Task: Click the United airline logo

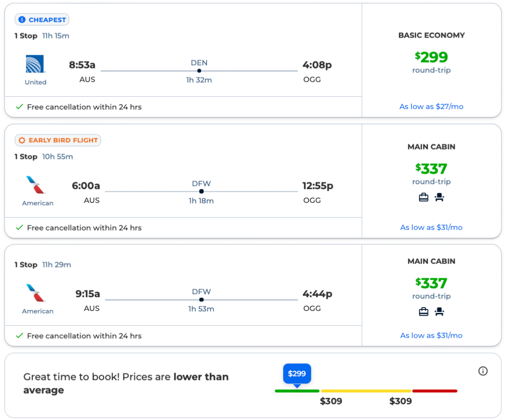Action: coord(36,64)
